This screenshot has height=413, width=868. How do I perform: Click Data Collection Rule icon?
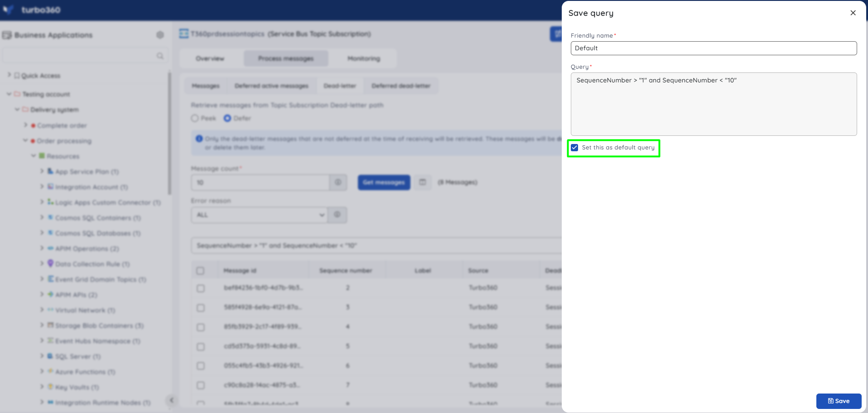(x=51, y=263)
